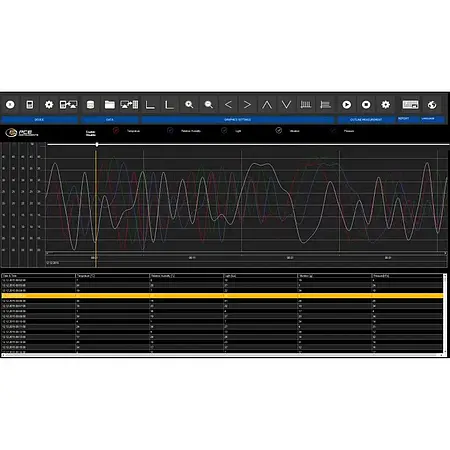The width and height of the screenshot is (450, 450).
Task: Click the database icon in toolbar
Action: [x=90, y=105]
